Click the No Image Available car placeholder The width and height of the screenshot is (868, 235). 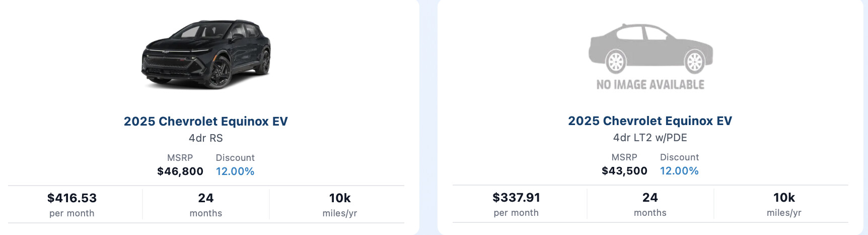pos(650,57)
